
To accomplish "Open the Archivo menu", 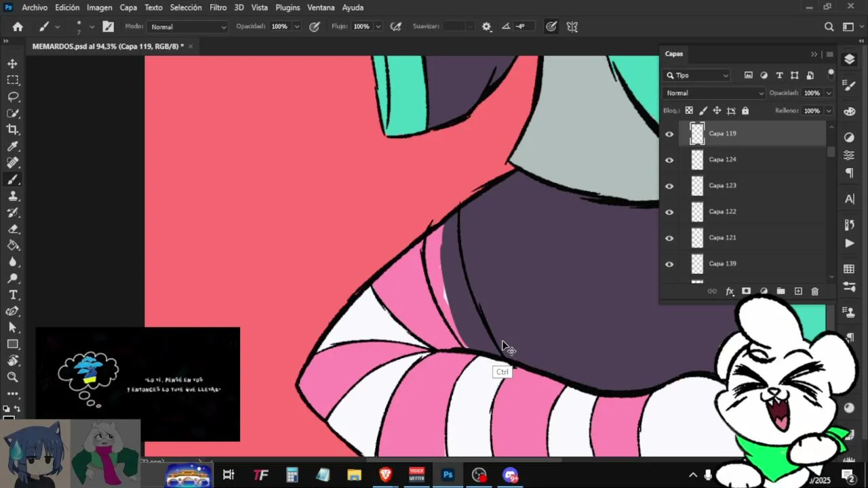I will (x=35, y=7).
